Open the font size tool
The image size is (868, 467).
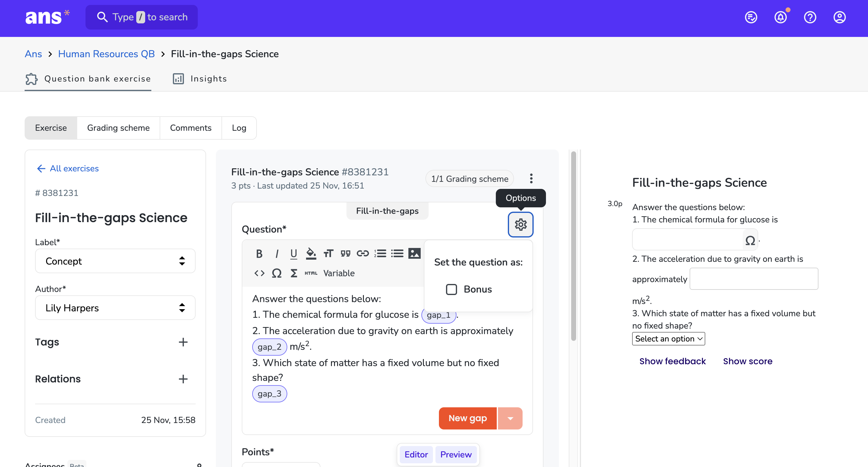pyautogui.click(x=328, y=253)
